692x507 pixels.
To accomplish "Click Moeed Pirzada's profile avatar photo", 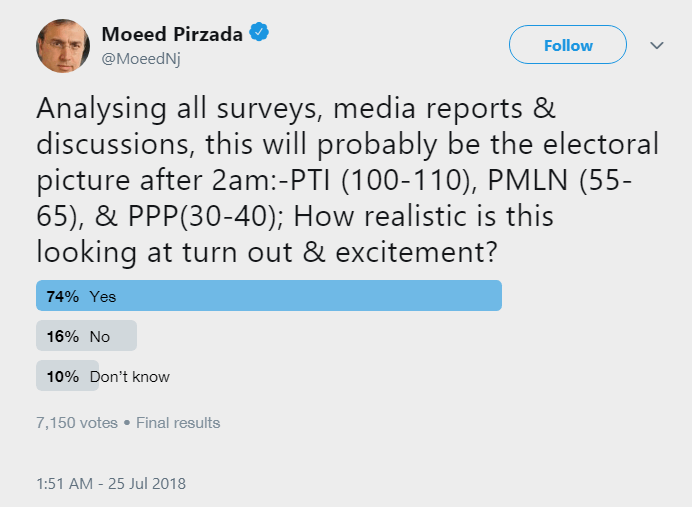I will tap(63, 46).
